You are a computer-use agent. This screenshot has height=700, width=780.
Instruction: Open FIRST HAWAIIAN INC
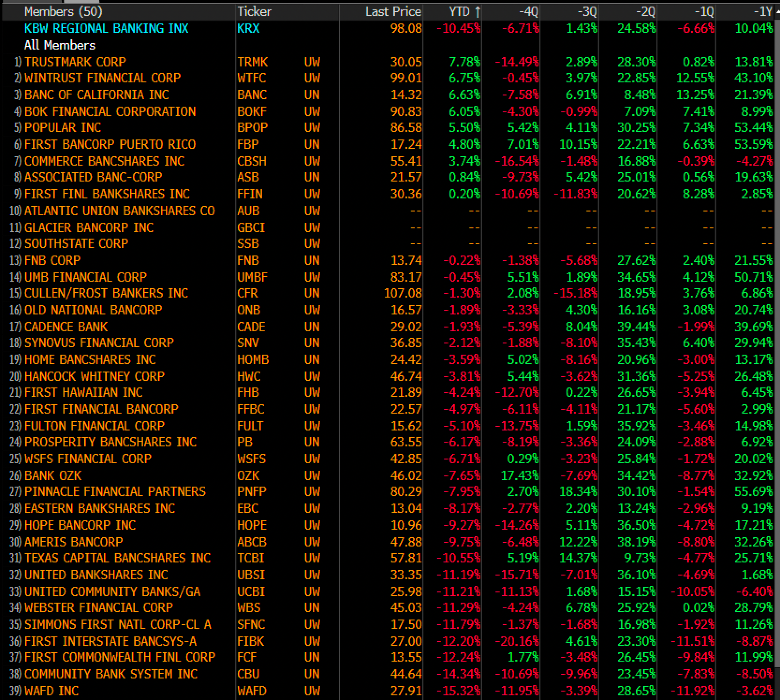point(83,392)
